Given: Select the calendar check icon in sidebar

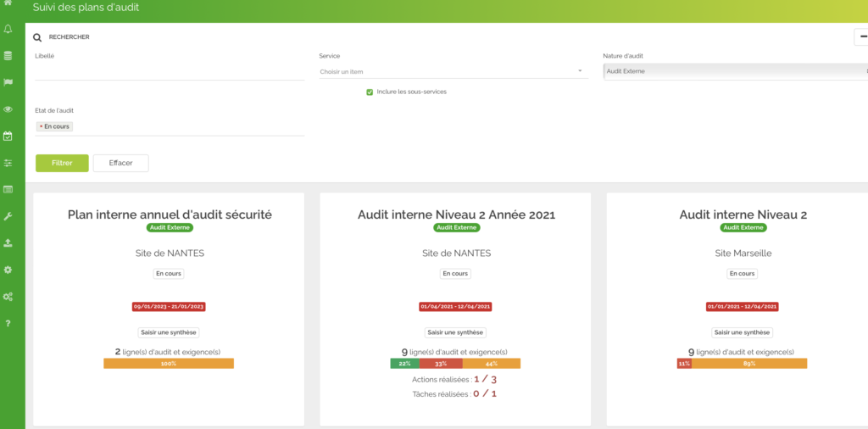Looking at the screenshot, I should pos(8,136).
